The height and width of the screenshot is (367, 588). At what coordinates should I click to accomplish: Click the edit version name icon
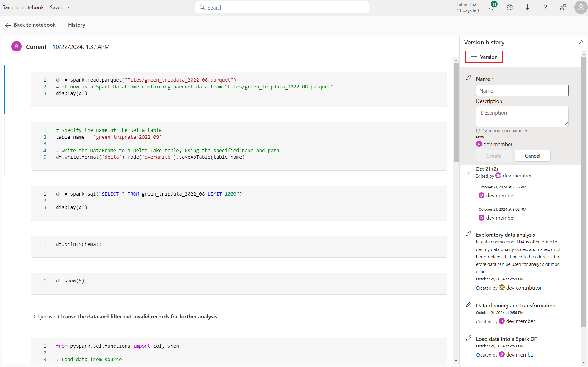tap(468, 78)
